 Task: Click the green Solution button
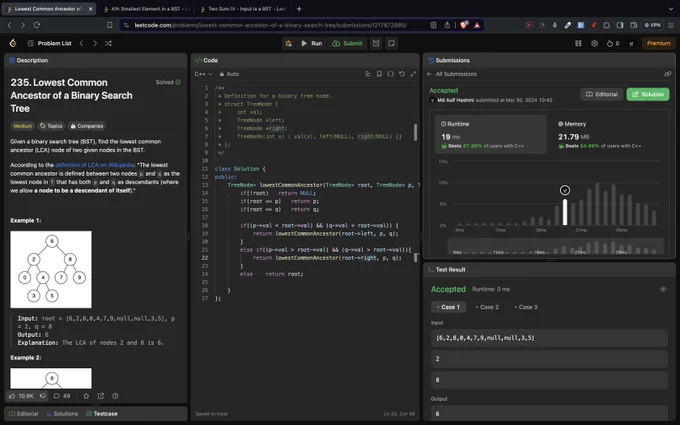648,94
